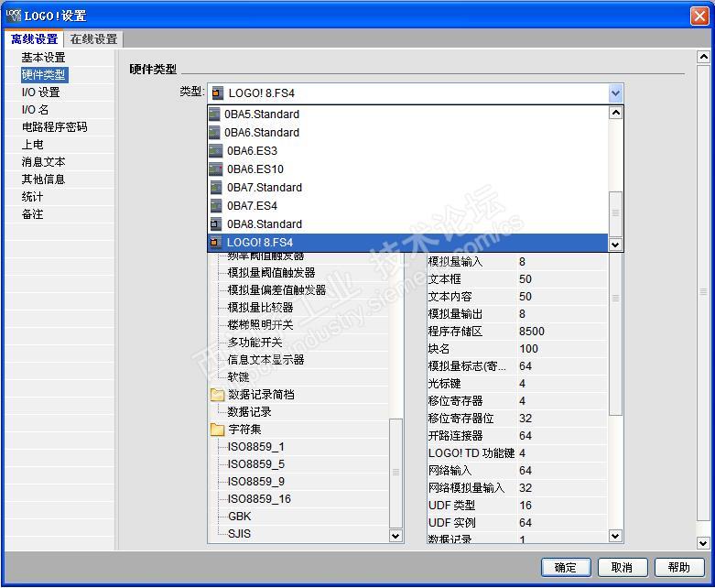Viewport: 715px width, 588px height.
Task: Click the UDF 类型 resource row
Action: pyautogui.click(x=517, y=506)
